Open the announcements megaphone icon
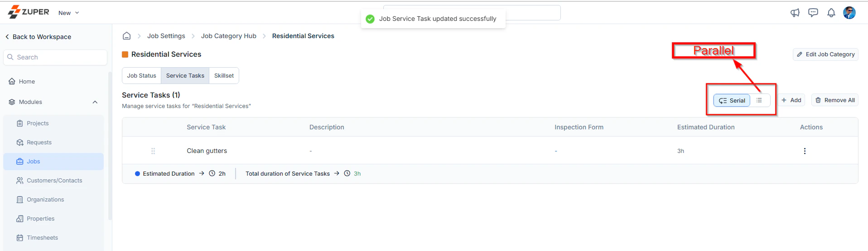The width and height of the screenshot is (868, 251). [795, 13]
